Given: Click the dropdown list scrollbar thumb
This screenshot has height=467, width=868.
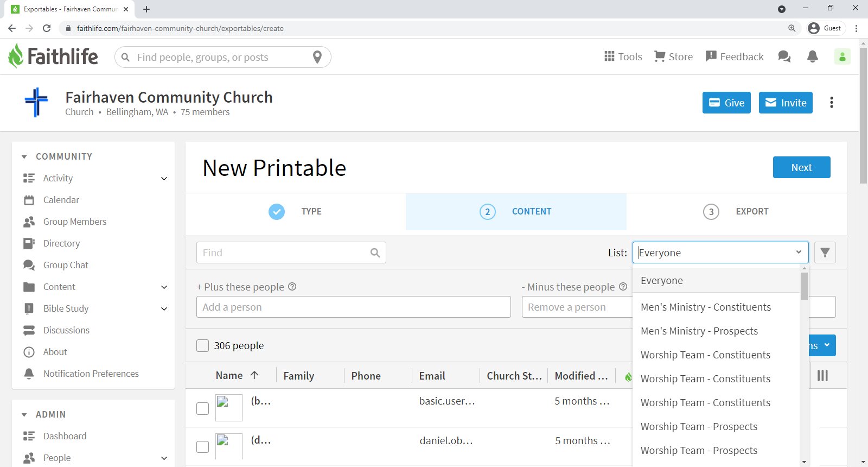Looking at the screenshot, I should click(x=804, y=286).
